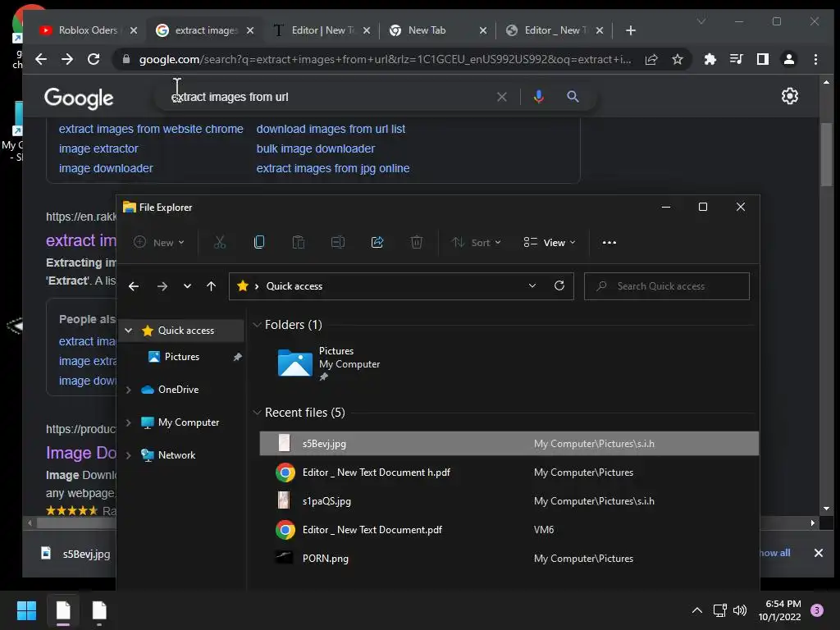Expand the My Computer tree node
Viewport: 840px width, 630px height.
[x=129, y=422]
